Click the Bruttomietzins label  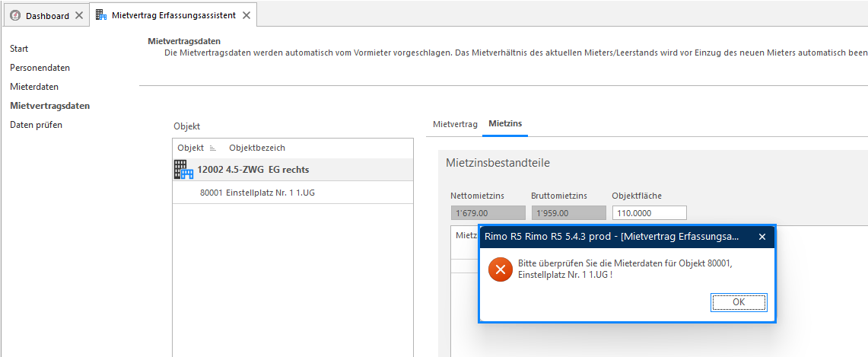click(x=559, y=196)
